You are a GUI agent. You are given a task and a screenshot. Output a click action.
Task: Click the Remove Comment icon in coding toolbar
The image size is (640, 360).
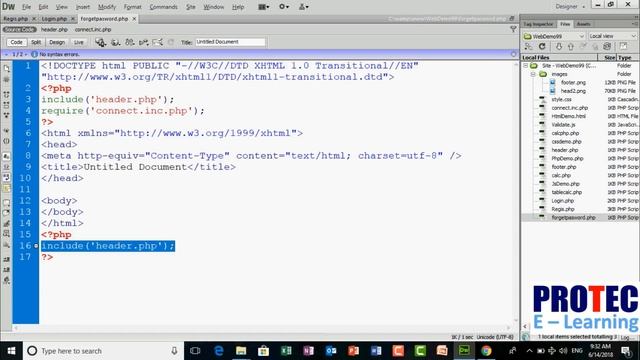(x=7, y=213)
